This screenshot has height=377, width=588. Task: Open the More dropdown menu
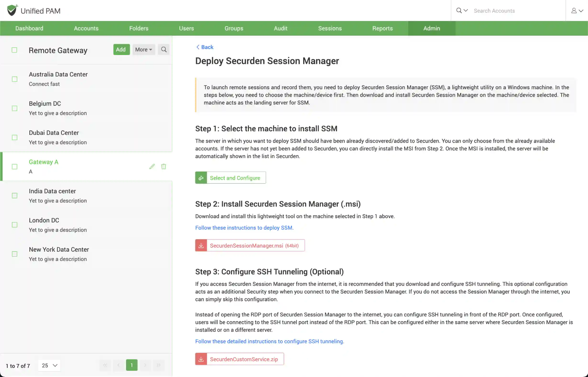pos(144,50)
